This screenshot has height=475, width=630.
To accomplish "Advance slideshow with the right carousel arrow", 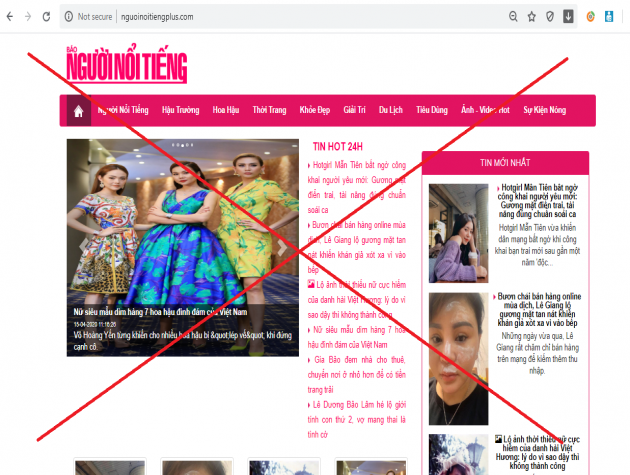I will click(x=282, y=247).
